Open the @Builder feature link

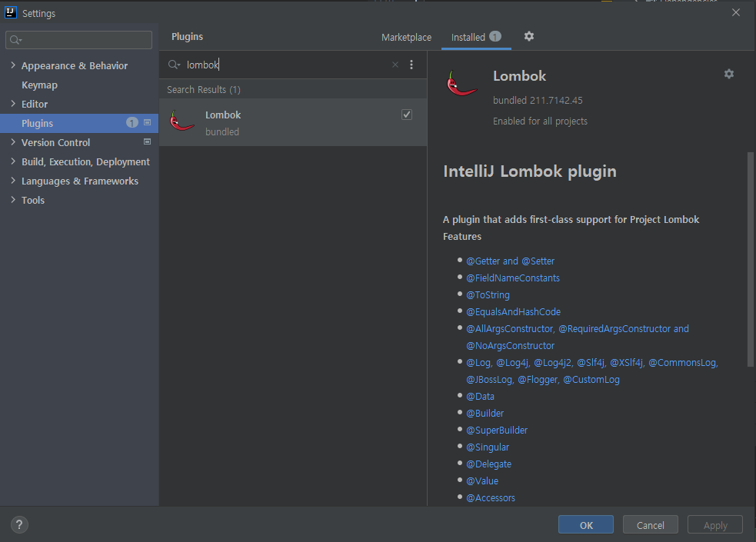pyautogui.click(x=485, y=414)
